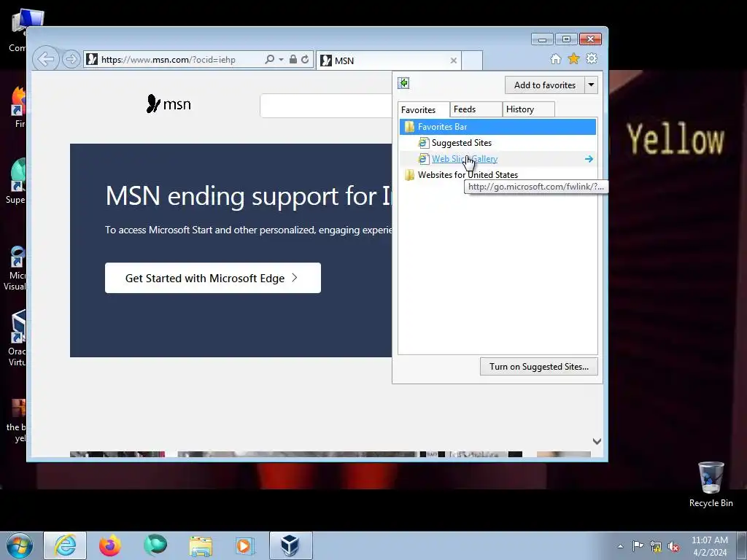The height and width of the screenshot is (560, 747).
Task: Click the security lock icon
Action: (293, 60)
